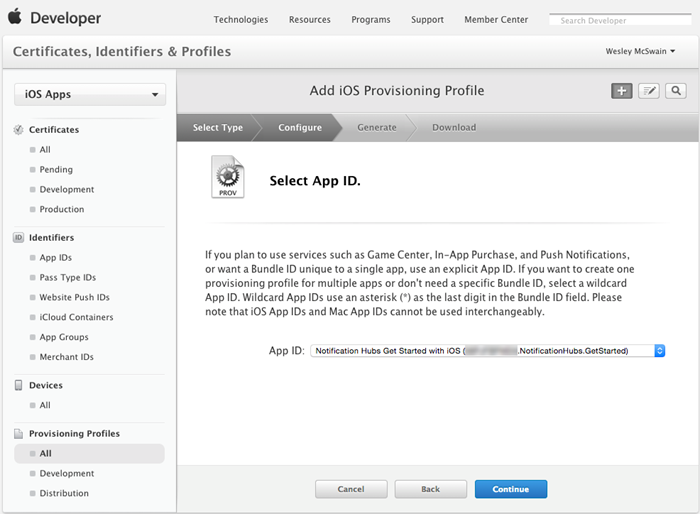Select All under Certificates
700x514 pixels.
pyautogui.click(x=45, y=150)
